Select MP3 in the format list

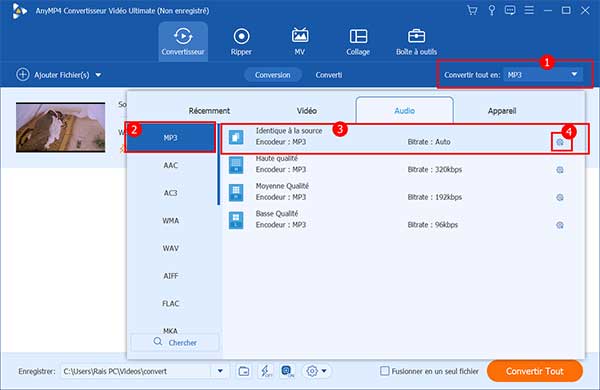[170, 138]
